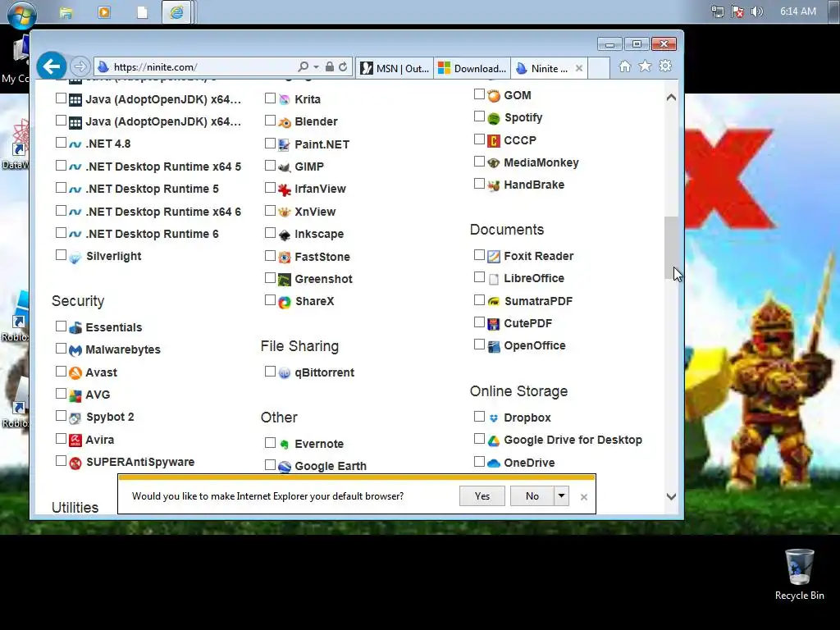The width and height of the screenshot is (840, 630).
Task: Select the Spybot 2 checkbox
Action: (61, 416)
